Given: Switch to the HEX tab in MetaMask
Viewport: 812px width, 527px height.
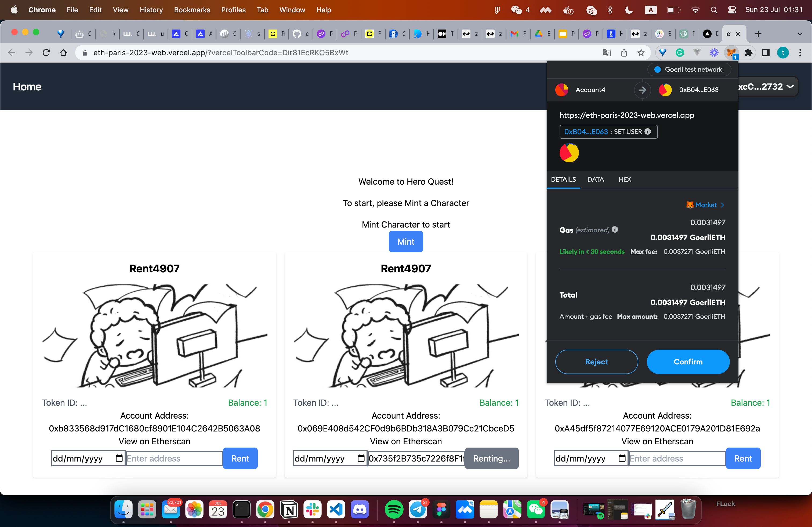Looking at the screenshot, I should (625, 179).
